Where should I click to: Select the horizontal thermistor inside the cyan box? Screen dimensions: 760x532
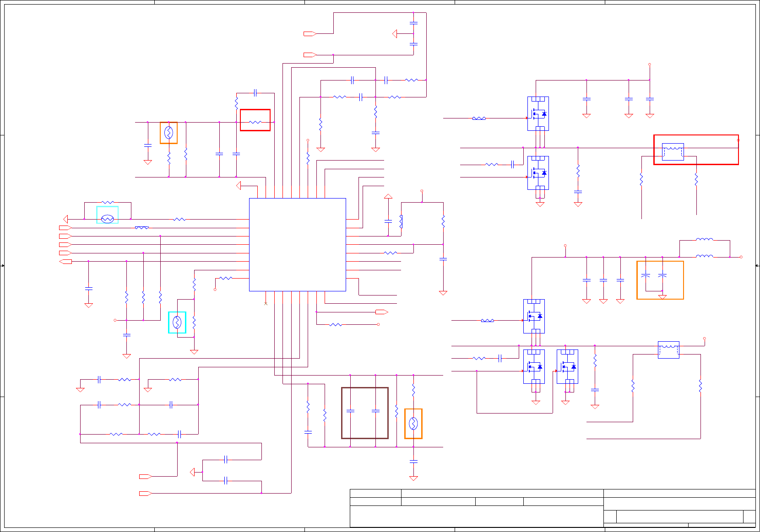pyautogui.click(x=107, y=219)
